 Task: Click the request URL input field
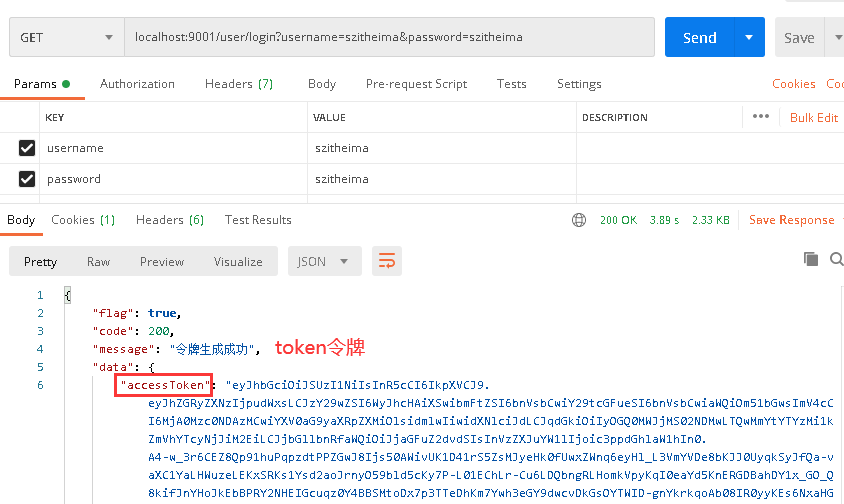tap(389, 37)
